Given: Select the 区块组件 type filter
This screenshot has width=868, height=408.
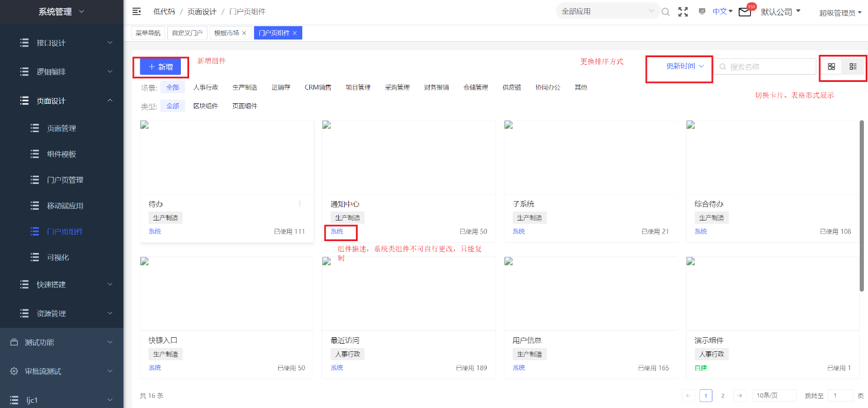Looking at the screenshot, I should (x=206, y=106).
